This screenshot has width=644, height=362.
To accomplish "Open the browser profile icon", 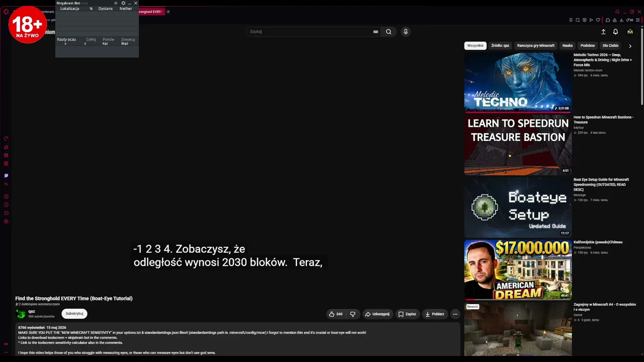I will (615, 20).
